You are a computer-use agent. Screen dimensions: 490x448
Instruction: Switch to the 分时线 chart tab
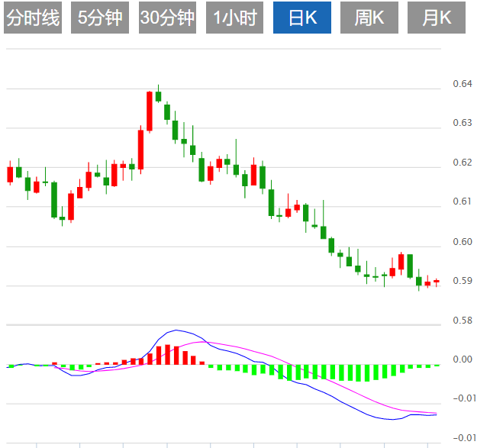click(x=33, y=18)
